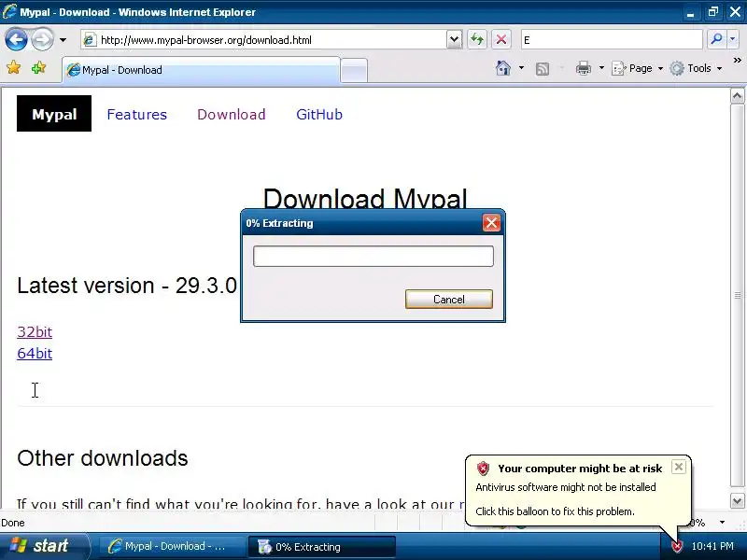Restore down the Internet Explorer window
Image resolution: width=747 pixels, height=560 pixels.
point(712,12)
